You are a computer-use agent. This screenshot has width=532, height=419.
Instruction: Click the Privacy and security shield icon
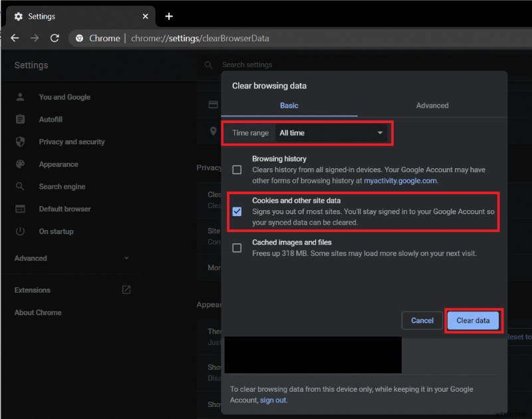(21, 142)
